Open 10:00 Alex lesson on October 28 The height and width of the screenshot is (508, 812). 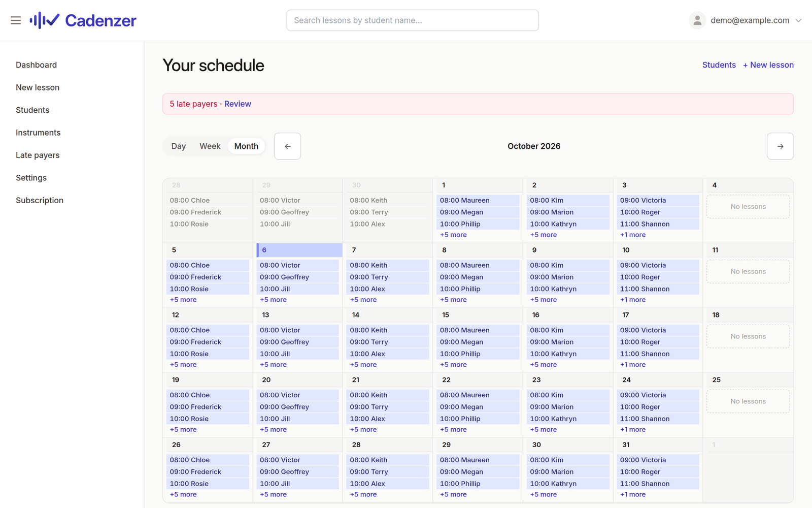pos(388,484)
